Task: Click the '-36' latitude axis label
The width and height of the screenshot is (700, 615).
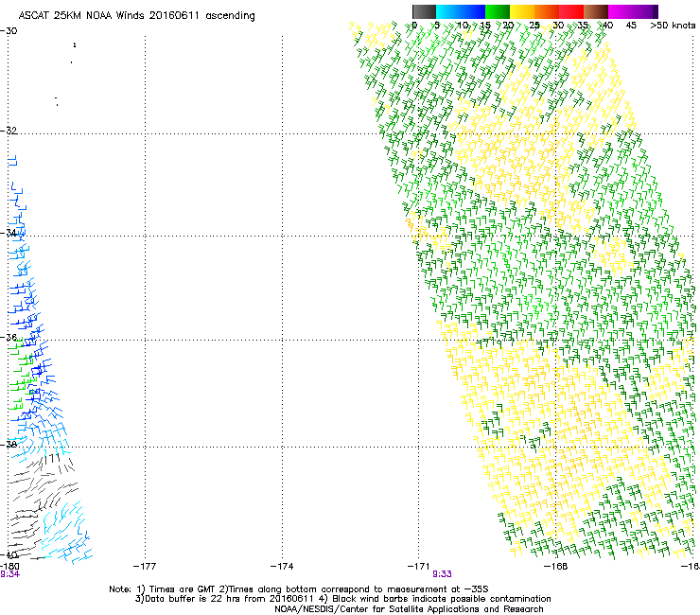Action: (x=9, y=337)
